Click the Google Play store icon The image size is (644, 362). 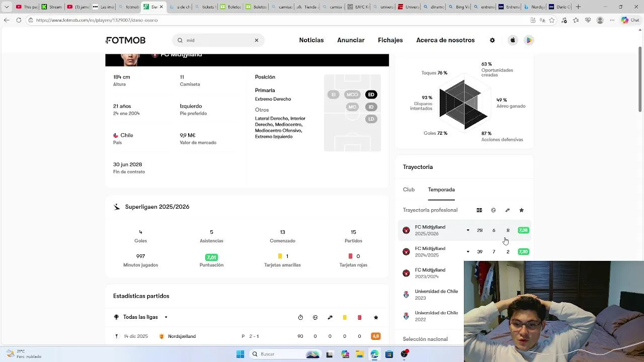(529, 40)
